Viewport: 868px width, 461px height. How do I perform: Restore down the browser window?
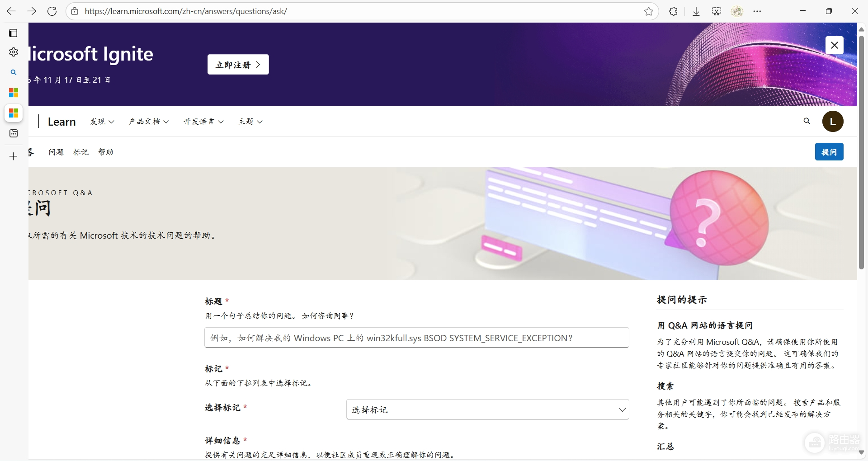click(829, 11)
